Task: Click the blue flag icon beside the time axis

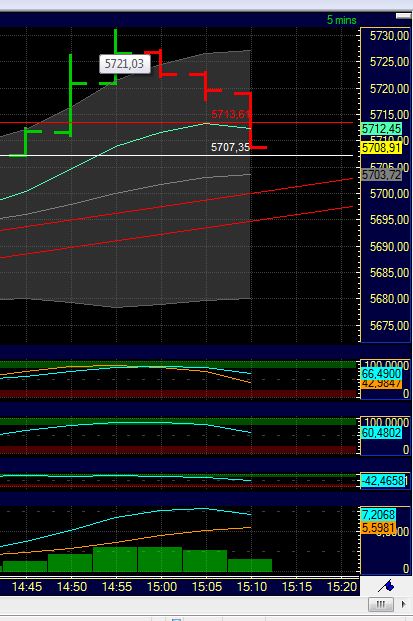Action: click(386, 585)
